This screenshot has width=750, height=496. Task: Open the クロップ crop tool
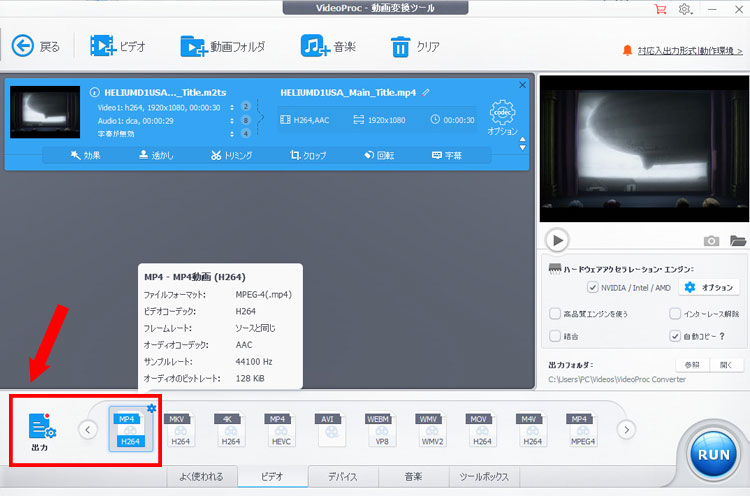tap(308, 155)
